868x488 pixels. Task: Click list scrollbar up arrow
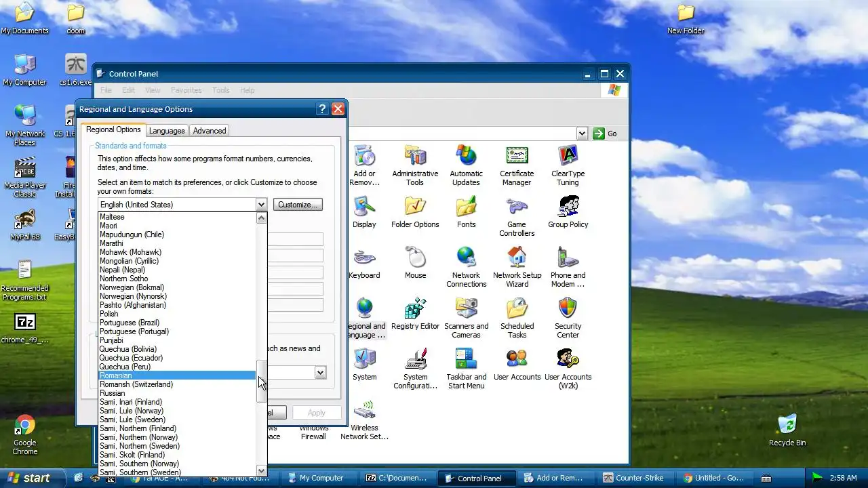(261, 218)
